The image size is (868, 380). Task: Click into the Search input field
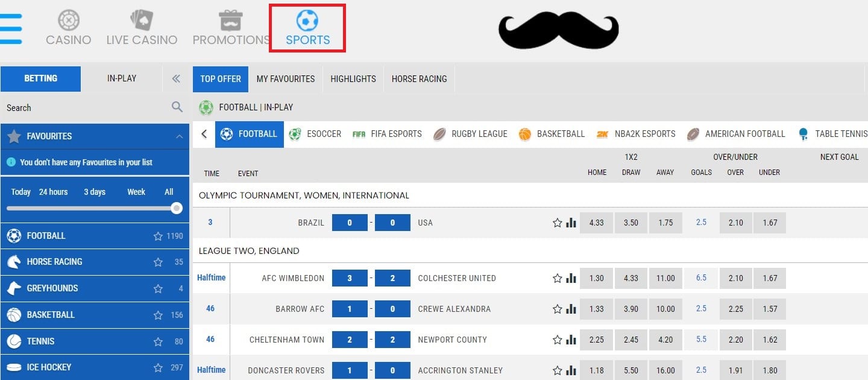pos(84,108)
